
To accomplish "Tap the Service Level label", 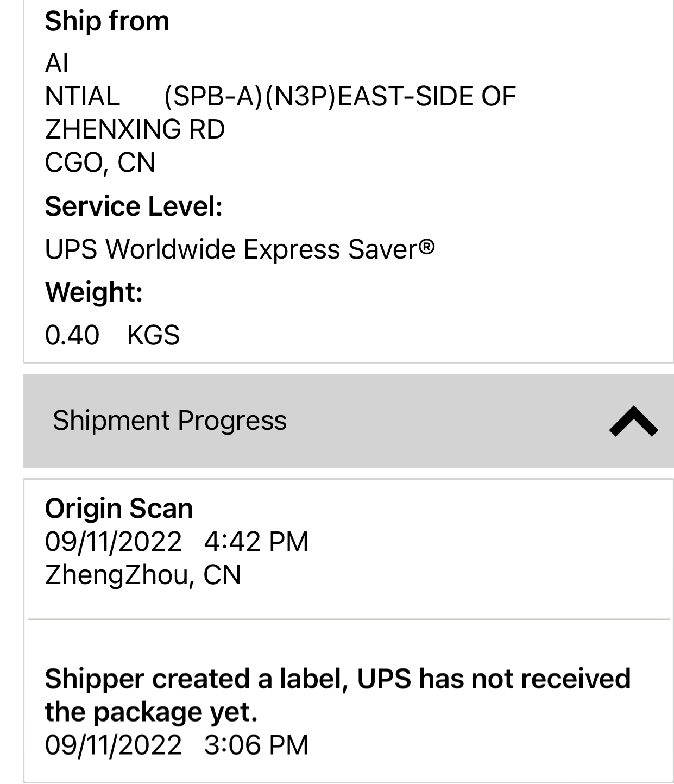I will tap(134, 206).
